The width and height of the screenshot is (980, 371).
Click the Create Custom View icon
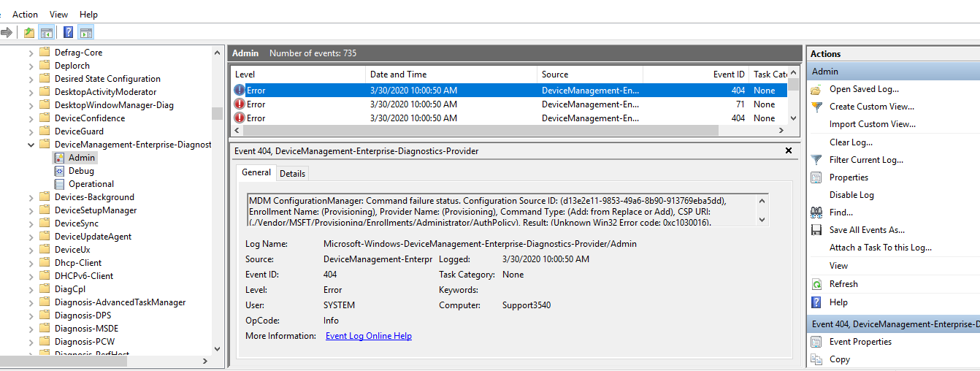pyautogui.click(x=816, y=107)
